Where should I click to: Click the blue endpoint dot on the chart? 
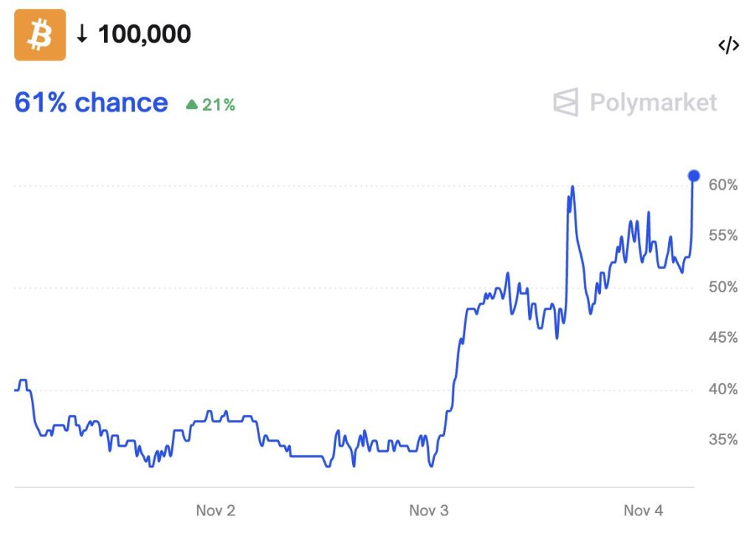(x=693, y=176)
